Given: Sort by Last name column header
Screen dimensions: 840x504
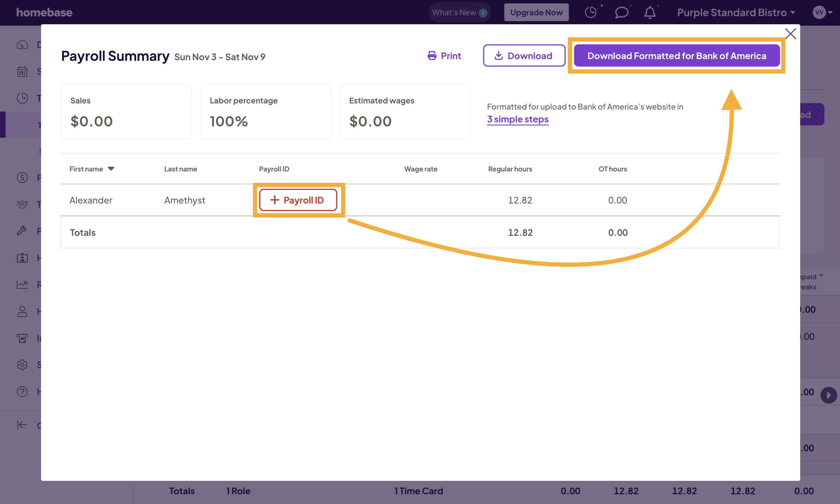Looking at the screenshot, I should 180,169.
